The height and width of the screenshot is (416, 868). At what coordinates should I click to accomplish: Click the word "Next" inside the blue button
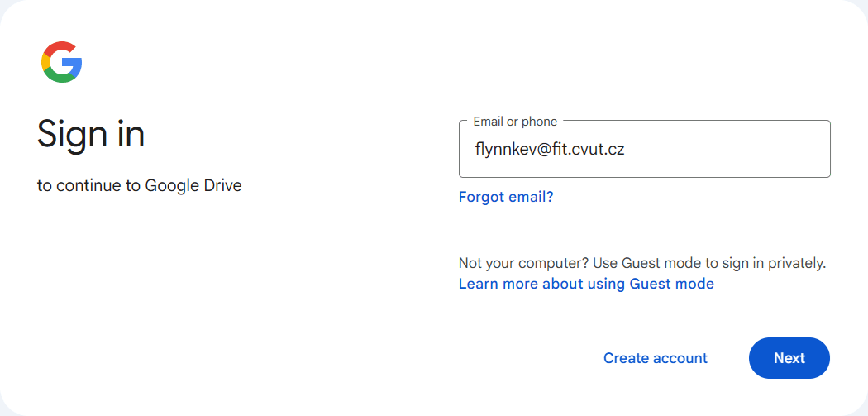(x=789, y=358)
